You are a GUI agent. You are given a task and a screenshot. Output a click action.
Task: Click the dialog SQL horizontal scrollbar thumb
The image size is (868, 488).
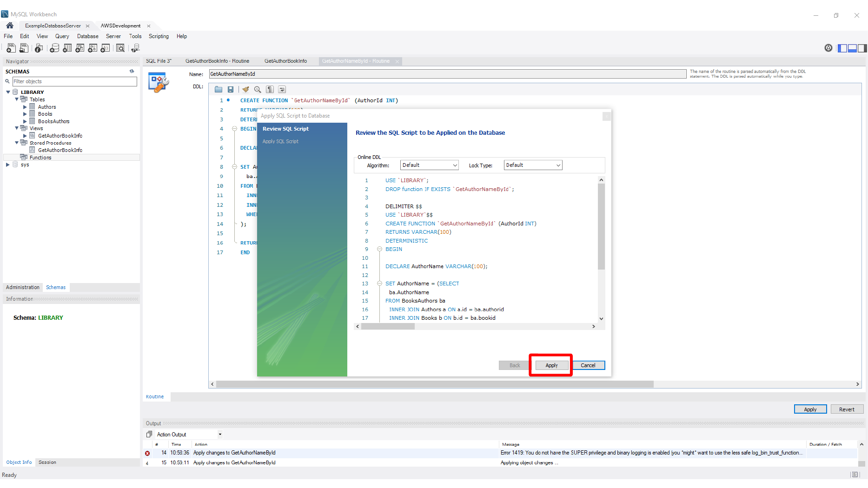pos(388,326)
